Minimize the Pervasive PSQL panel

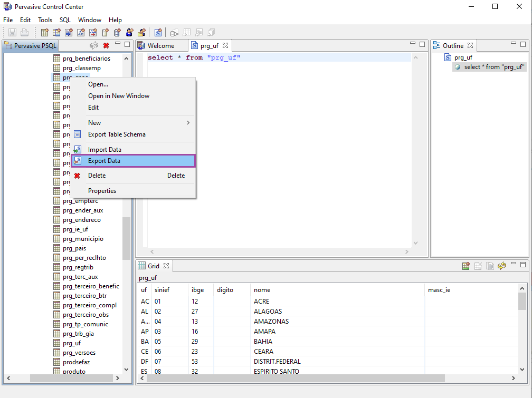pyautogui.click(x=118, y=44)
